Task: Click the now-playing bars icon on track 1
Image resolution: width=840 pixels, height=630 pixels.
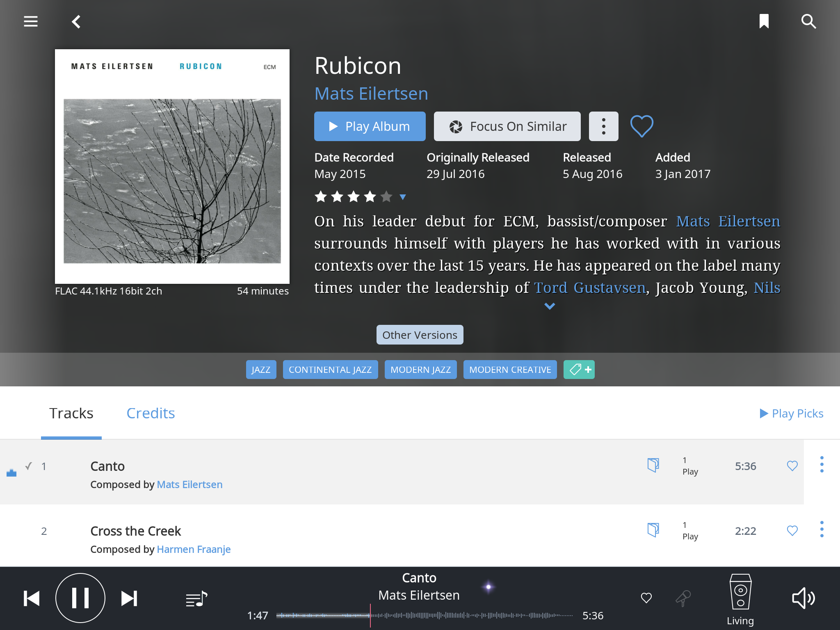Action: click(11, 472)
